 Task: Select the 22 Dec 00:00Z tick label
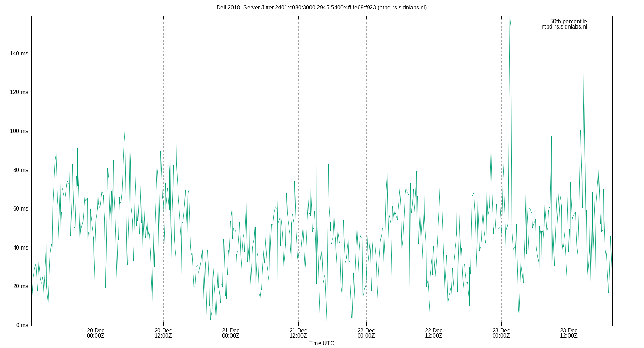click(366, 333)
